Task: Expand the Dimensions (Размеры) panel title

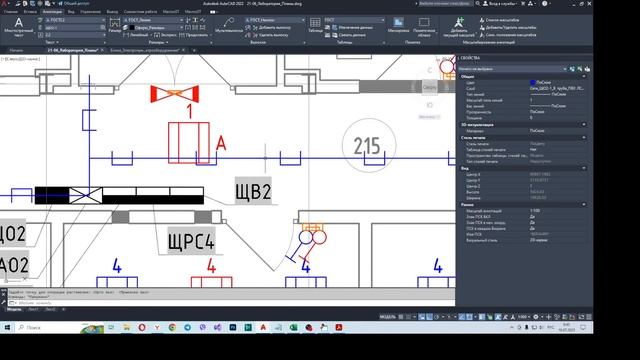Action: pos(158,42)
